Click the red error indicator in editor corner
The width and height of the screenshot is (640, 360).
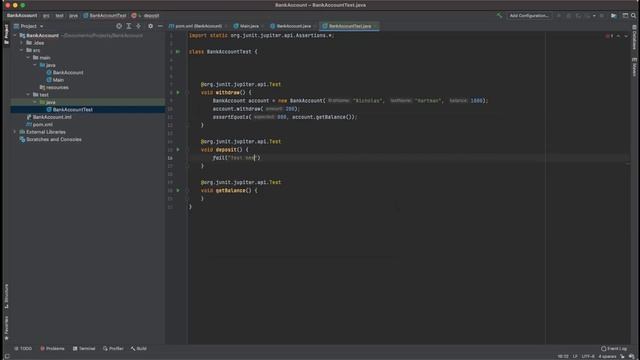coord(609,36)
